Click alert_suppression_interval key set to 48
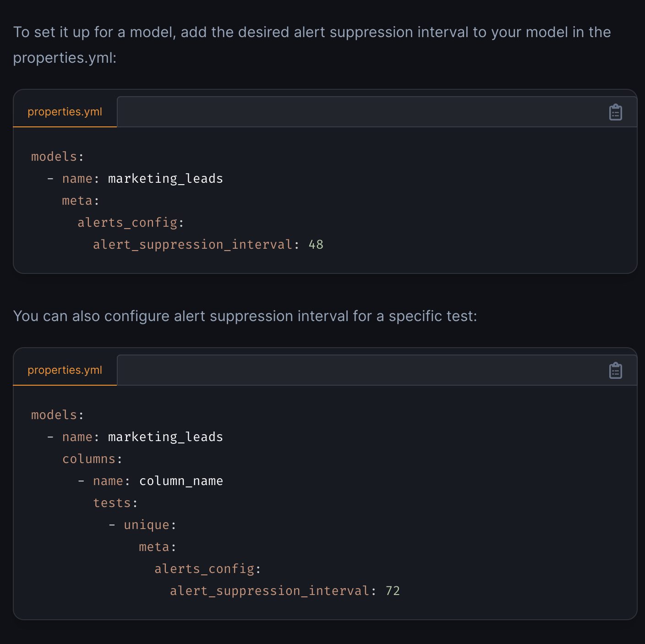Viewport: 645px width, 644px height. click(x=192, y=245)
